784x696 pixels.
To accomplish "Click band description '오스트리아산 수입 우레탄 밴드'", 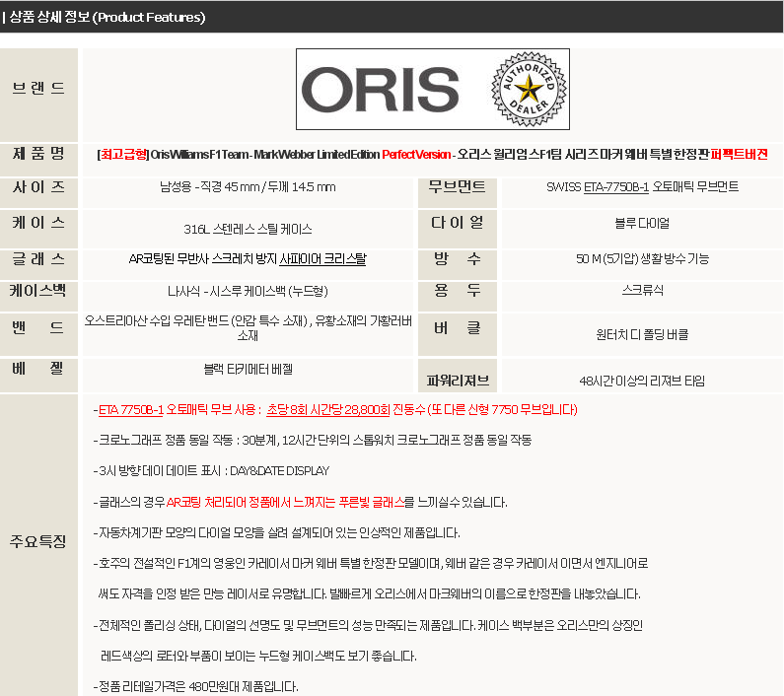I will click(x=157, y=320).
